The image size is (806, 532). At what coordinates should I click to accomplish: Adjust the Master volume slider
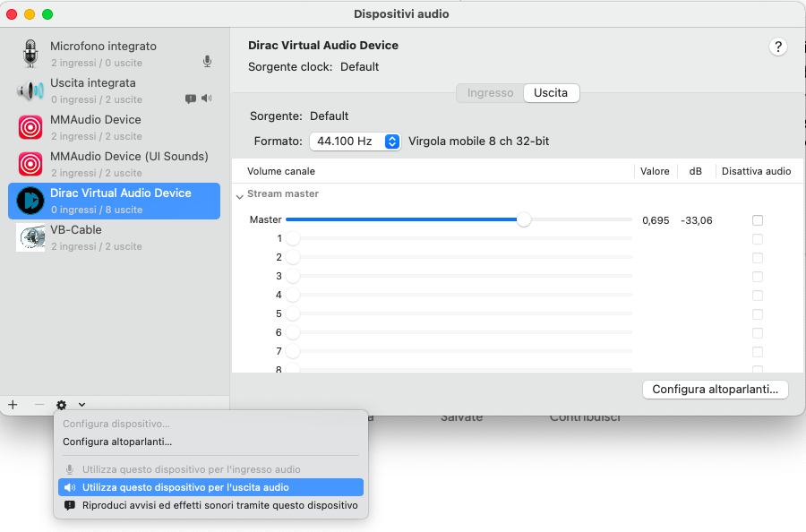pos(523,219)
